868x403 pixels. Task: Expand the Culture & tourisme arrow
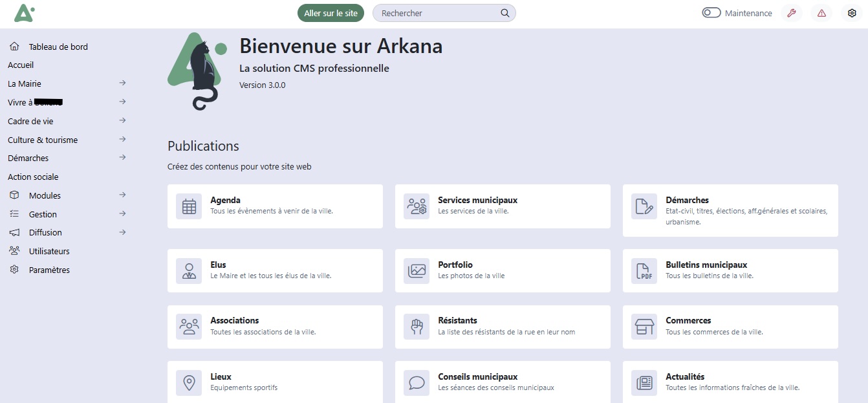(x=122, y=140)
